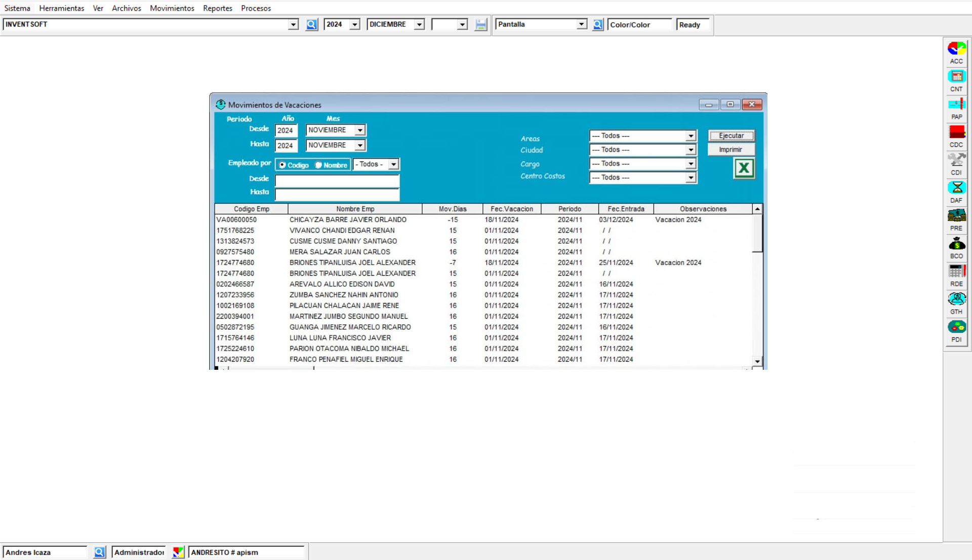Select the PDI module icon

[956, 327]
